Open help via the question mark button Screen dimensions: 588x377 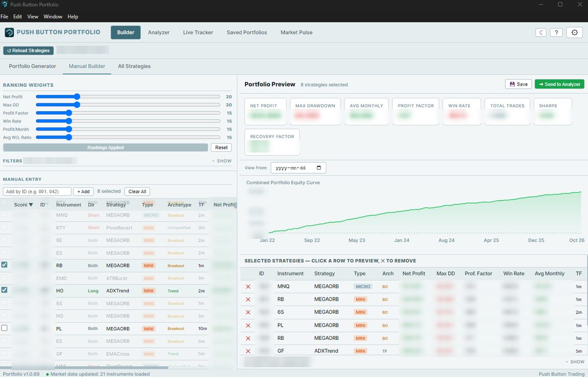556,32
